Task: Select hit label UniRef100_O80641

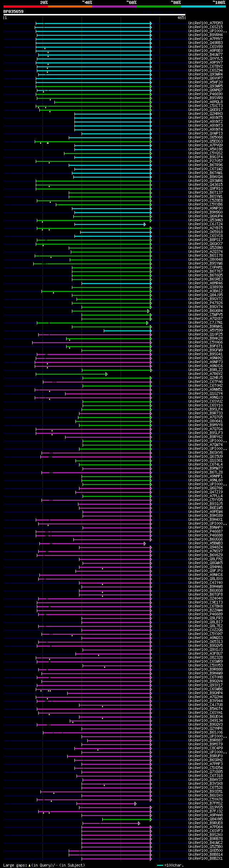Action: (x=205, y=421)
